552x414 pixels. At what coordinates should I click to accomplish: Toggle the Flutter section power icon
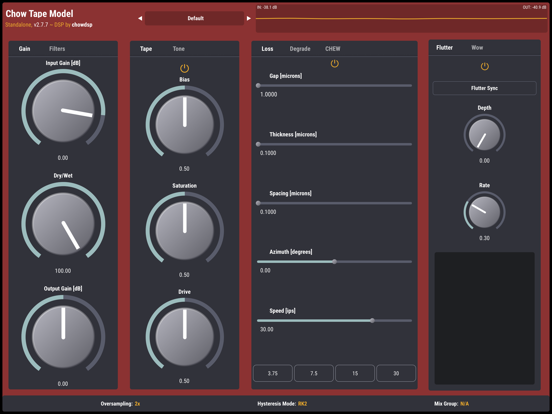point(484,66)
